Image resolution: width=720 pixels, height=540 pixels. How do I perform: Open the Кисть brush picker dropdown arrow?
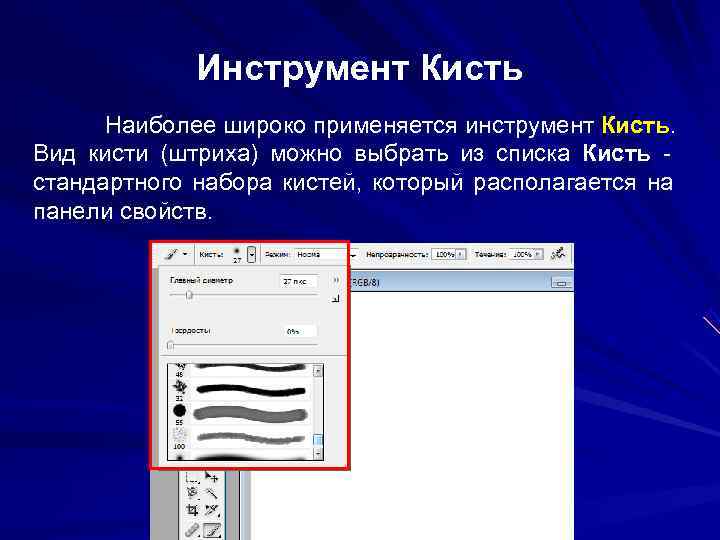click(251, 254)
